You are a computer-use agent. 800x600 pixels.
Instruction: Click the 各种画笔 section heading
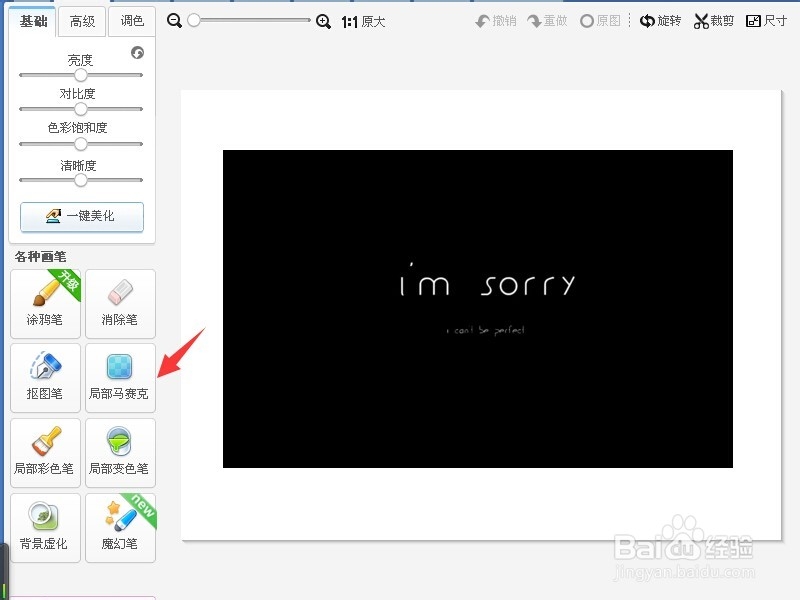pos(40,256)
